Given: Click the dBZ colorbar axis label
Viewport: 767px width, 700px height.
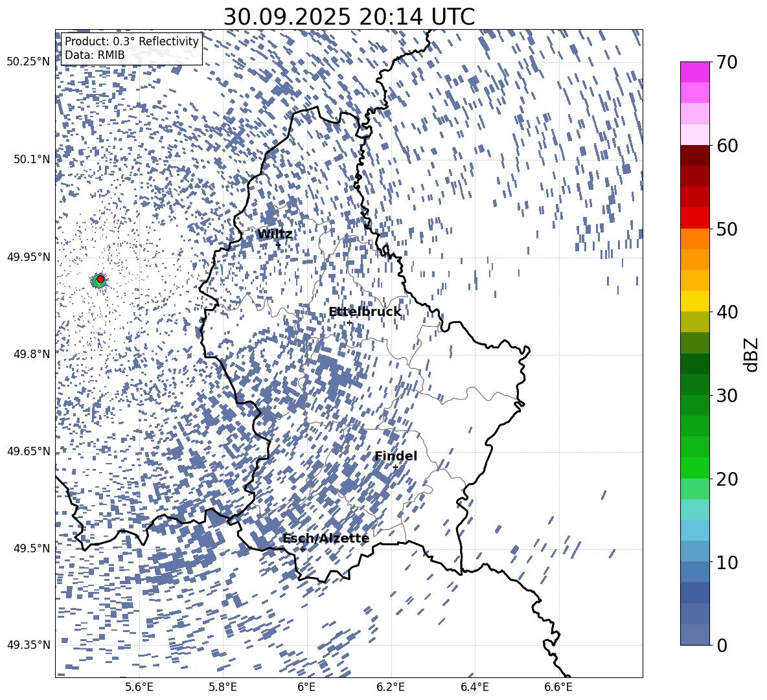Looking at the screenshot, I should (752, 354).
